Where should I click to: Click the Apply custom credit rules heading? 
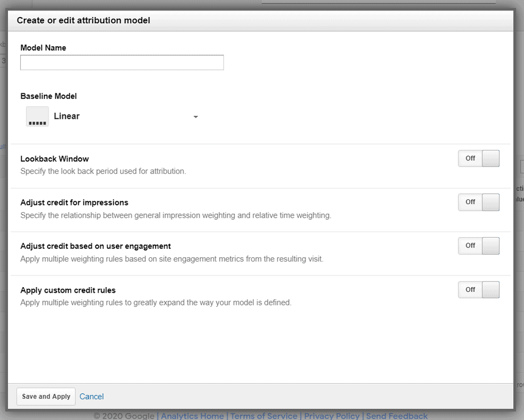click(68, 290)
